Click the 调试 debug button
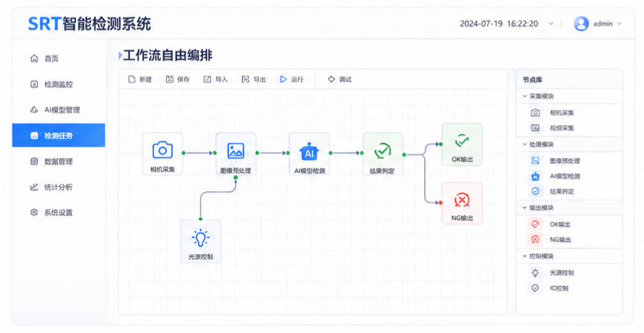 click(340, 79)
